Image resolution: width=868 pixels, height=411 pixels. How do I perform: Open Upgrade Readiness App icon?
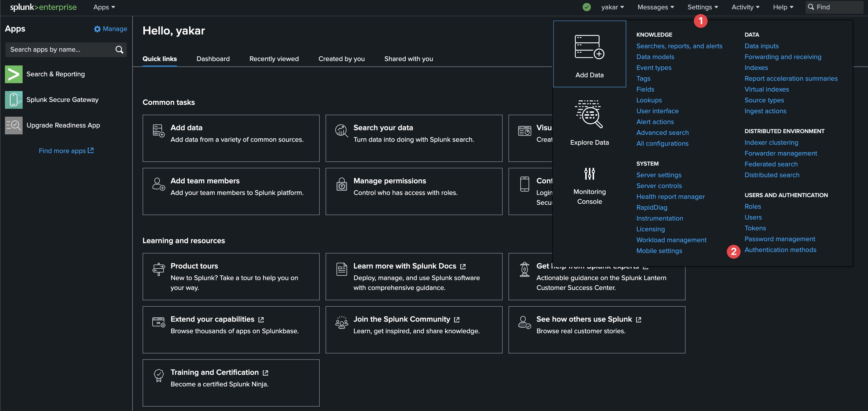coord(14,126)
